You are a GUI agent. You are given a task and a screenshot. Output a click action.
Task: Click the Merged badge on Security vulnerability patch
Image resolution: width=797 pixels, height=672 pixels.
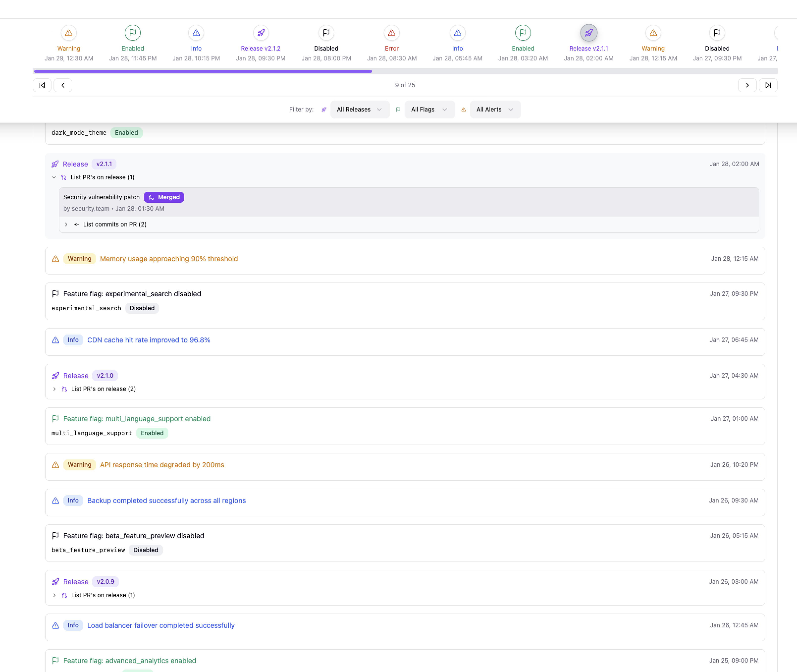pos(164,197)
